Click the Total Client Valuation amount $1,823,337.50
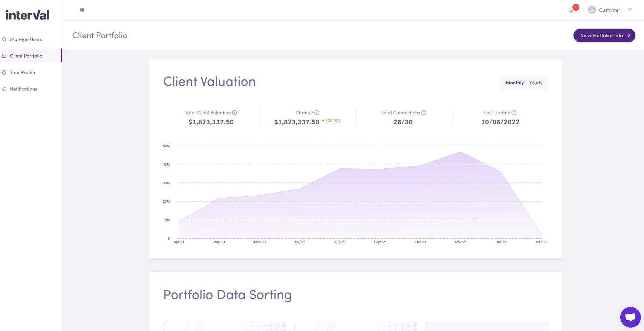This screenshot has height=331, width=644. click(211, 122)
